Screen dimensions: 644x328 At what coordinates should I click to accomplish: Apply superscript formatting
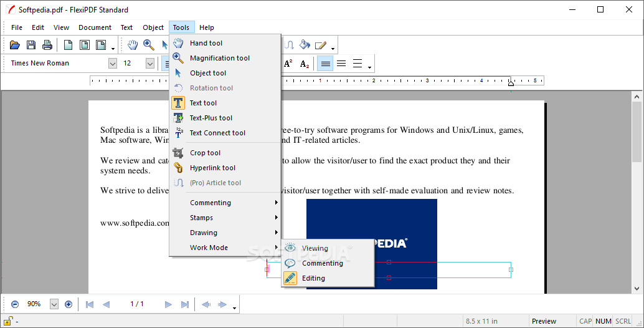click(x=288, y=64)
